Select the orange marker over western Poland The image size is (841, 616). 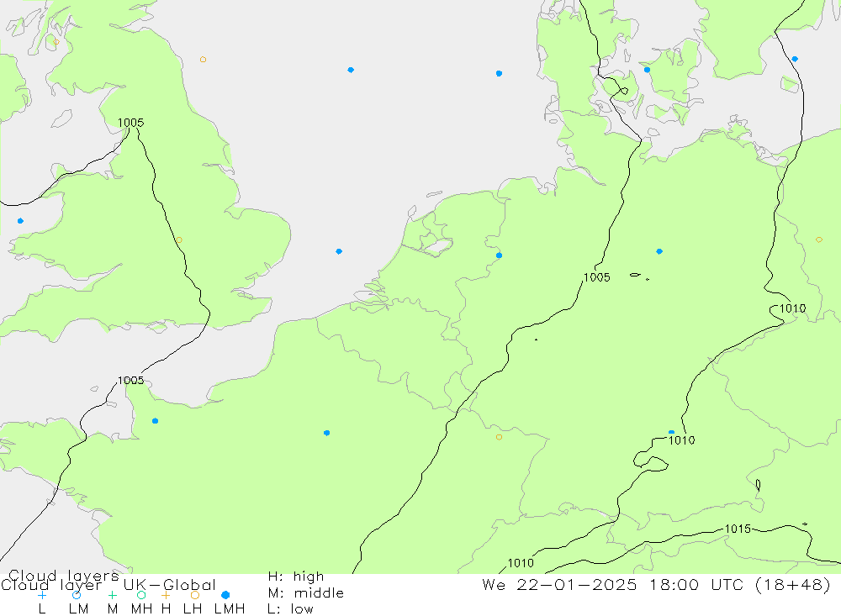818,240
